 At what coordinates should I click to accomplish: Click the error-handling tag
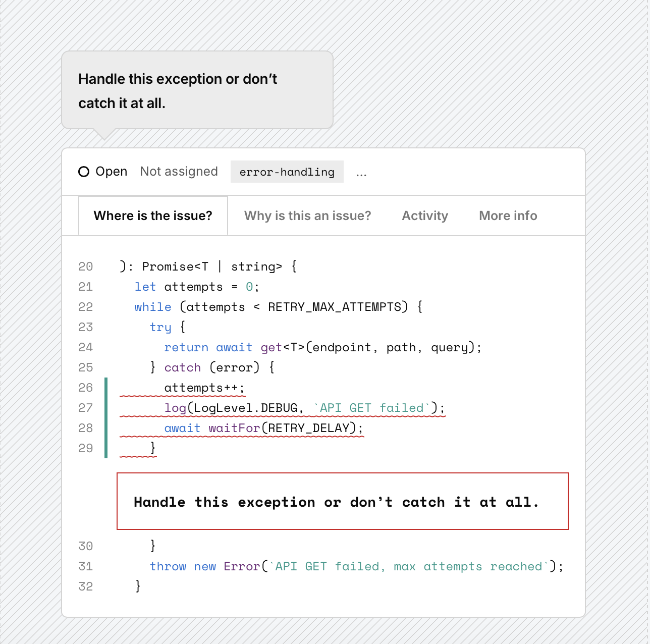pyautogui.click(x=287, y=172)
